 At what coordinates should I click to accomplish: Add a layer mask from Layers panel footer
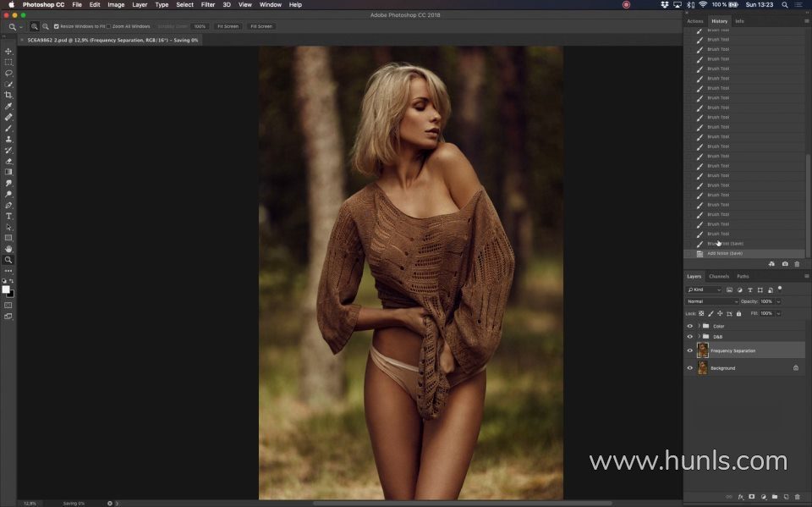click(x=751, y=497)
